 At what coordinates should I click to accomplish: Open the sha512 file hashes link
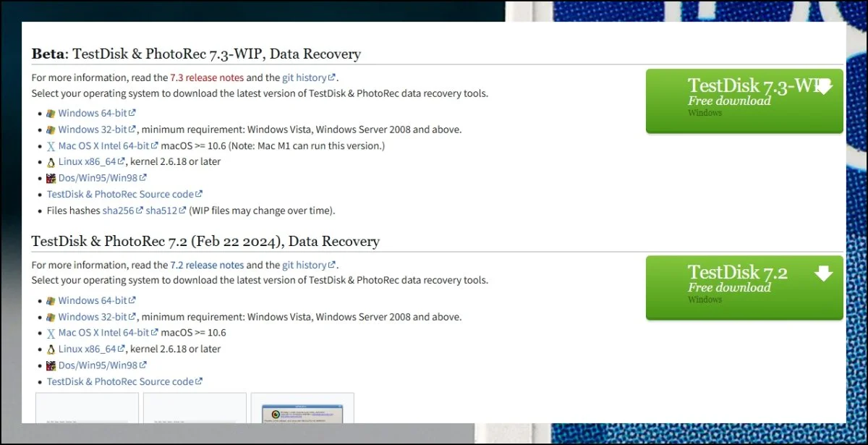click(x=161, y=211)
